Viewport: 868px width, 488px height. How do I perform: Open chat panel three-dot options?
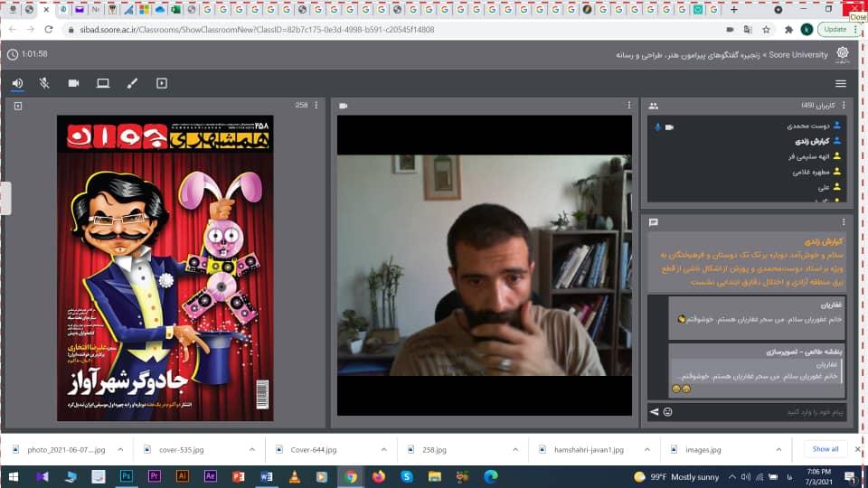point(844,222)
